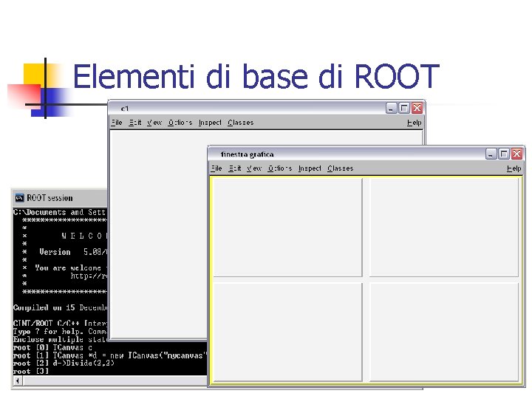Click the 'root [0] TCanvas c' line
Screen dimensions: 532x399
tap(52, 348)
